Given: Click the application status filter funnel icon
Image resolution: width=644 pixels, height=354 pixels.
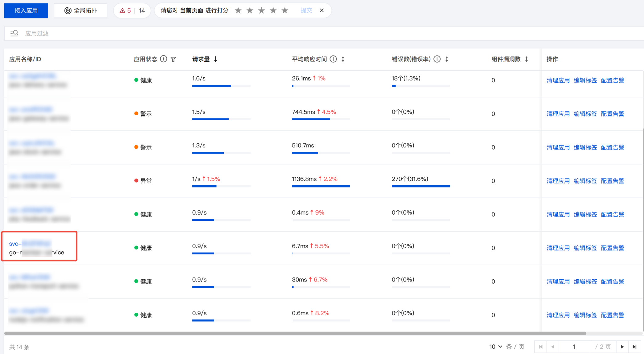Looking at the screenshot, I should click(173, 59).
